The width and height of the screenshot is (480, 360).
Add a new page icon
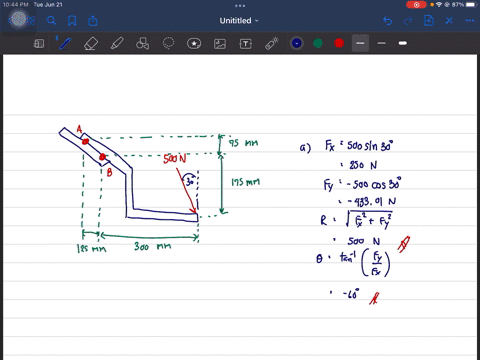(x=429, y=21)
